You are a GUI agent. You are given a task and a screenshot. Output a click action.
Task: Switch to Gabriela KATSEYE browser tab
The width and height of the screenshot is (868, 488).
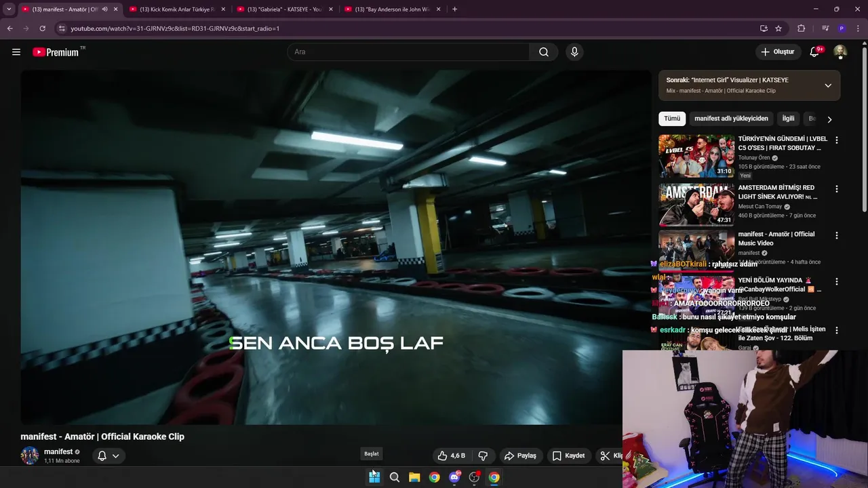pos(283,9)
